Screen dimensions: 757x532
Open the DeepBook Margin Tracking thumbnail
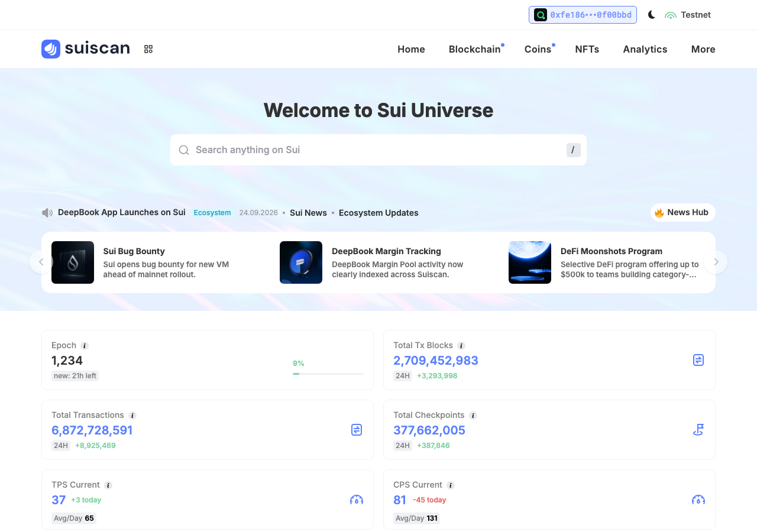[301, 262]
